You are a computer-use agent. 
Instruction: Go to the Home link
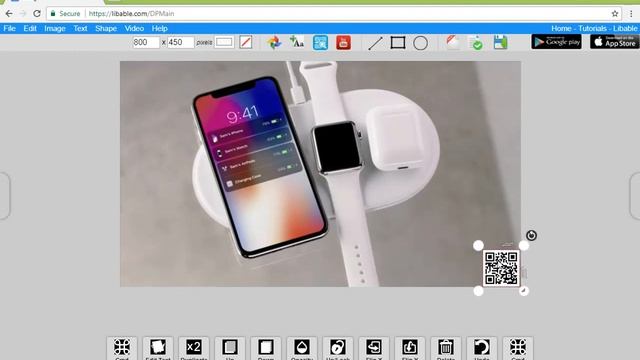[561, 29]
